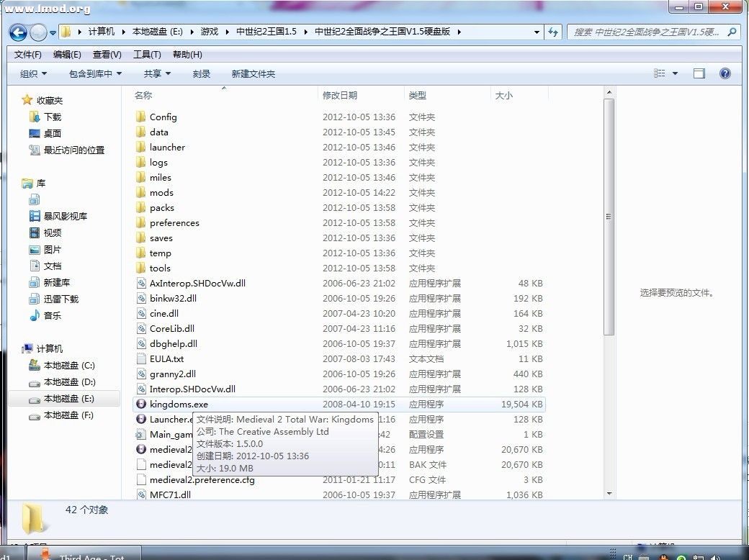This screenshot has height=560, width=749.
Task: Open the 文件(F) menu
Action: (x=27, y=55)
